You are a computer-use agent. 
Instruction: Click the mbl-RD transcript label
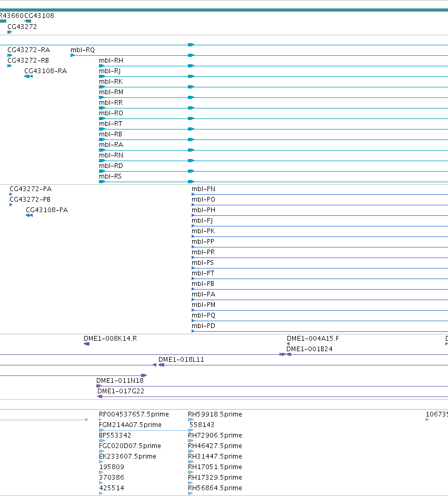click(x=111, y=166)
